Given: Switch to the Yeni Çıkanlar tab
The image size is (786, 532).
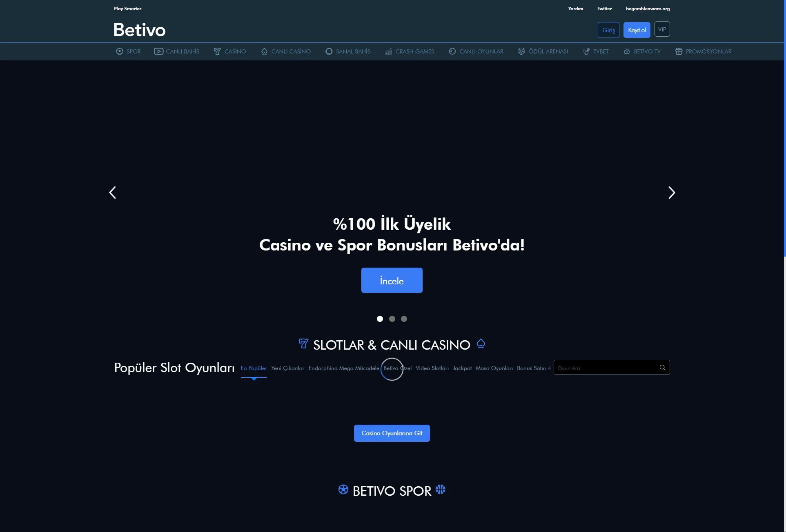Looking at the screenshot, I should 288,368.
